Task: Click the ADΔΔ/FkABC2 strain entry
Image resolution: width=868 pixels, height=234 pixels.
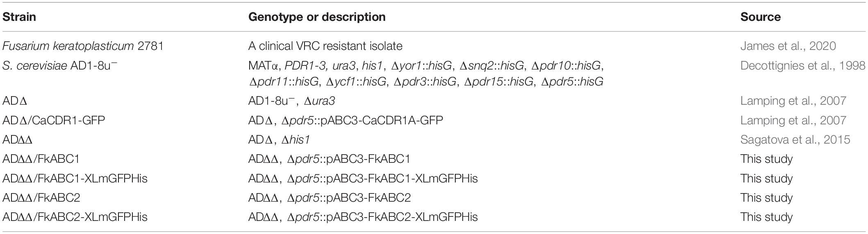Action: (x=41, y=198)
